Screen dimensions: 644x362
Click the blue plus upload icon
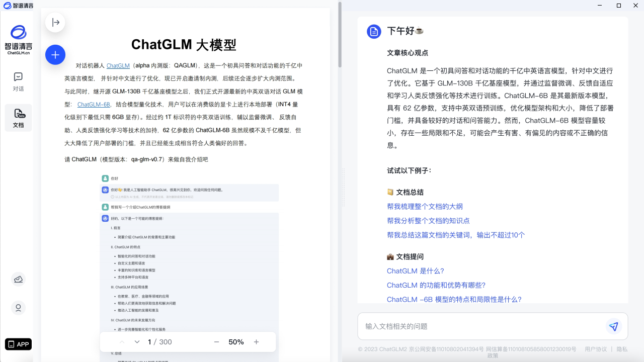coord(55,54)
